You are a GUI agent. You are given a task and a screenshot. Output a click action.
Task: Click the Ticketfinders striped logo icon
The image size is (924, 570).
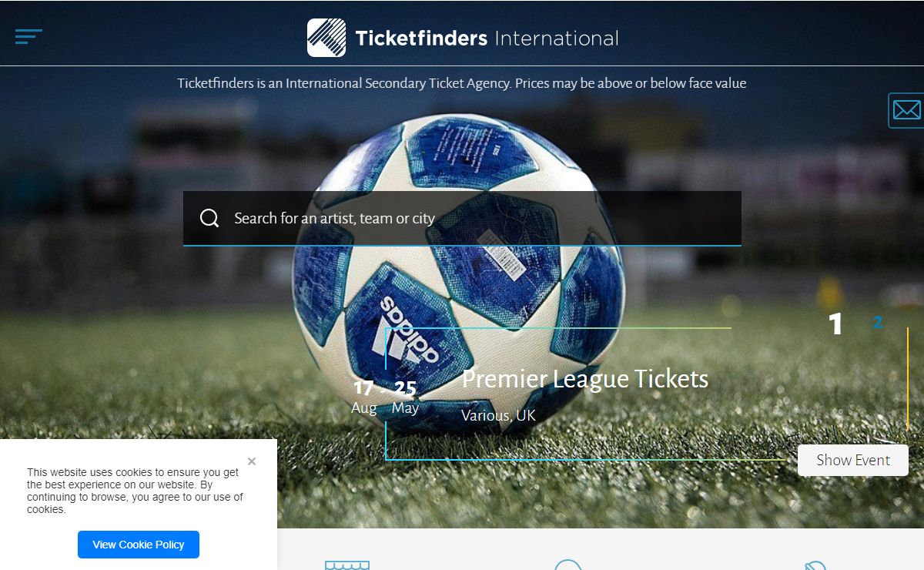tap(326, 38)
